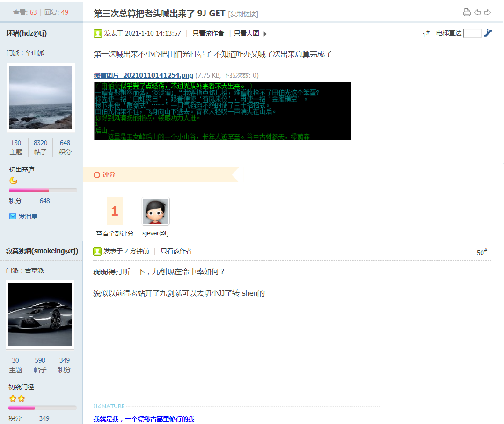
Task: Open 寂寞独烟(smokeing@tj) username link
Action: coord(42,251)
